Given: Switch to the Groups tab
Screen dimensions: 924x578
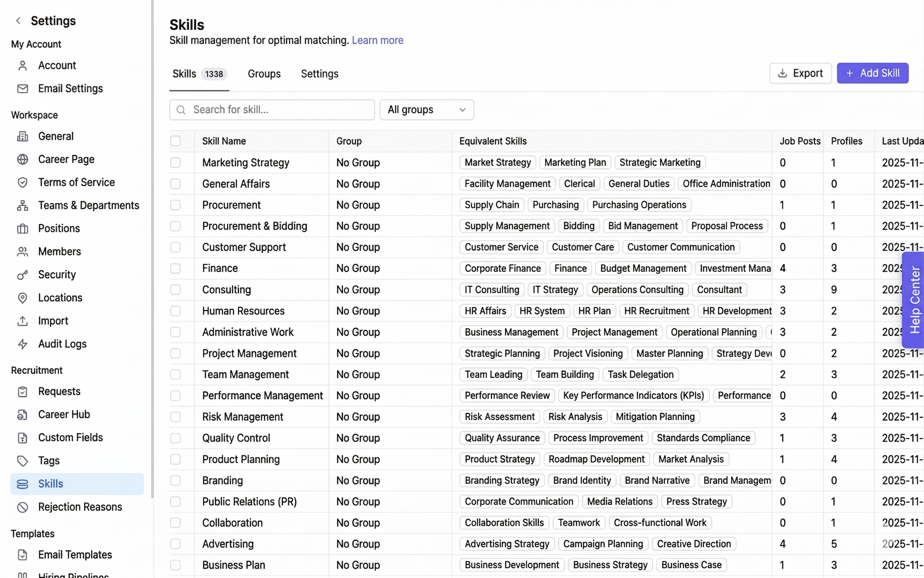Looking at the screenshot, I should coord(264,74).
